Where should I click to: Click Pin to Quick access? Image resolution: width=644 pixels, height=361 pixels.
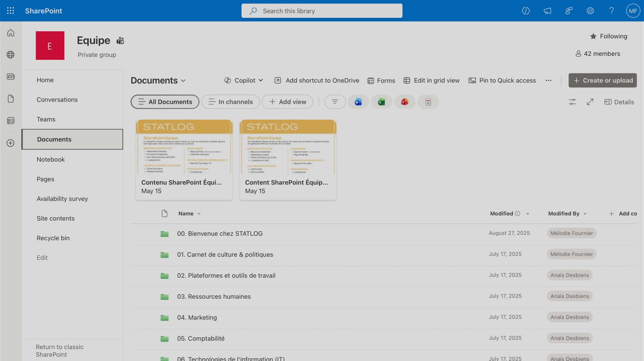pyautogui.click(x=502, y=80)
